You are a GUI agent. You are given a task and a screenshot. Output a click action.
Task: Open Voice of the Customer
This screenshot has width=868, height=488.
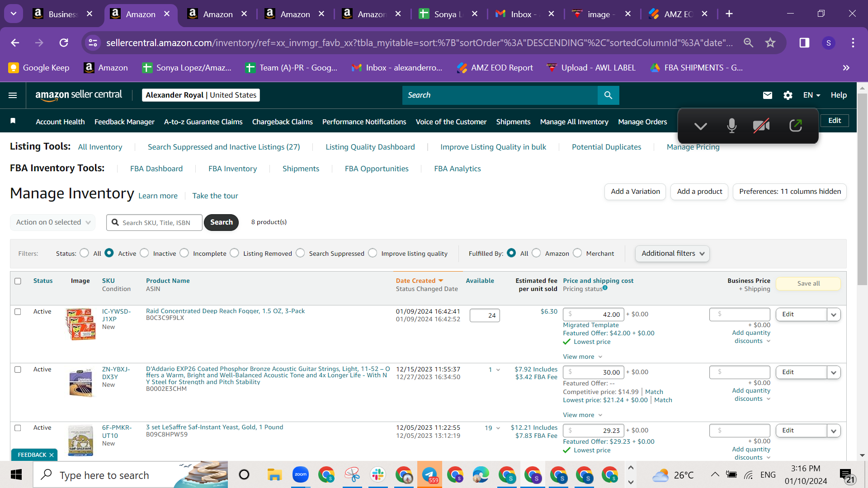pyautogui.click(x=451, y=122)
